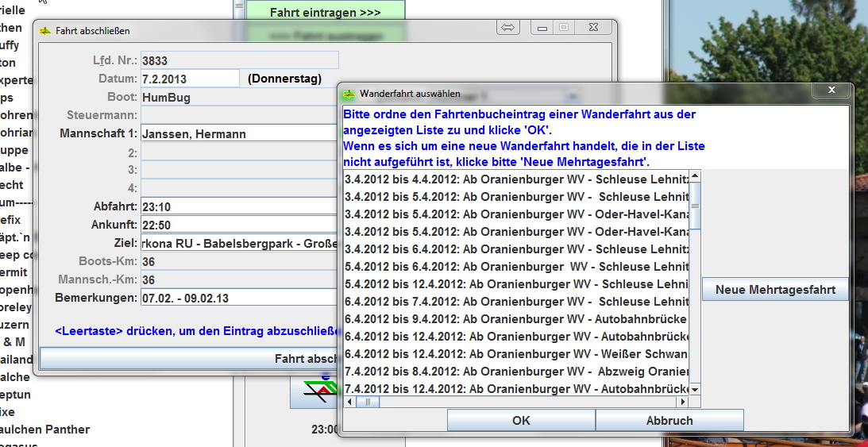
Task: Click the Abfahrt field 23:10
Action: pos(240,206)
